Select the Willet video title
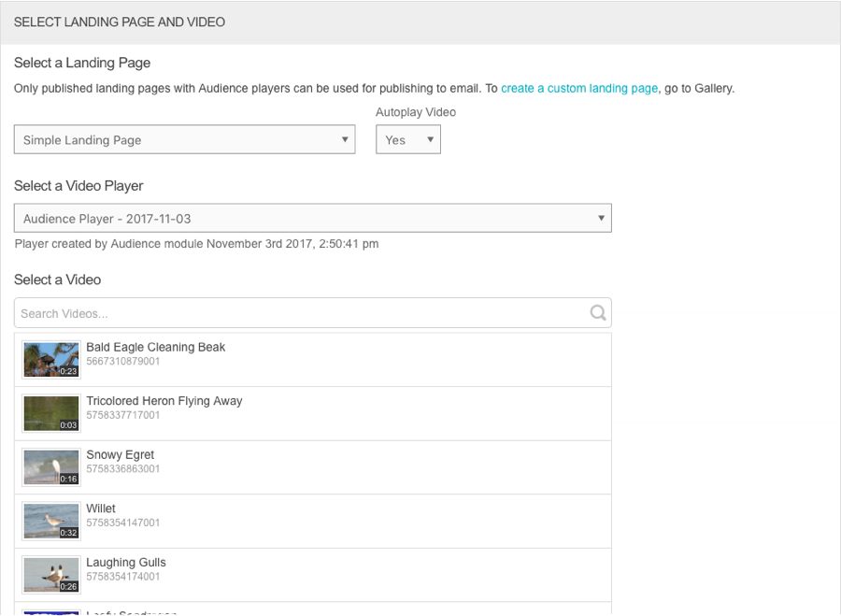The height and width of the screenshot is (616, 841). 101,509
